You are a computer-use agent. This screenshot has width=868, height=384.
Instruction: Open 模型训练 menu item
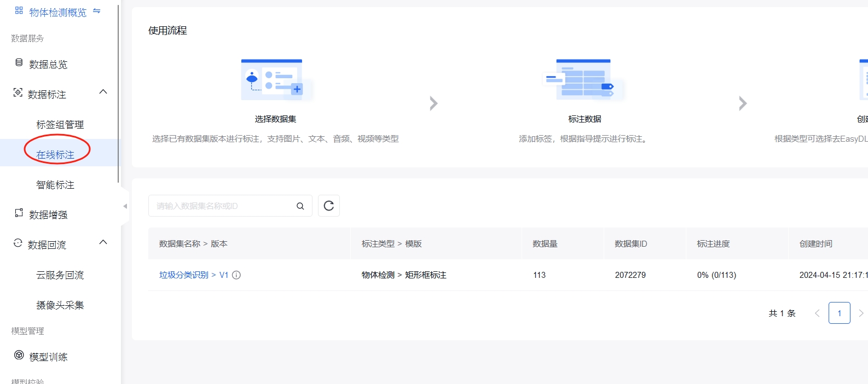[48, 357]
